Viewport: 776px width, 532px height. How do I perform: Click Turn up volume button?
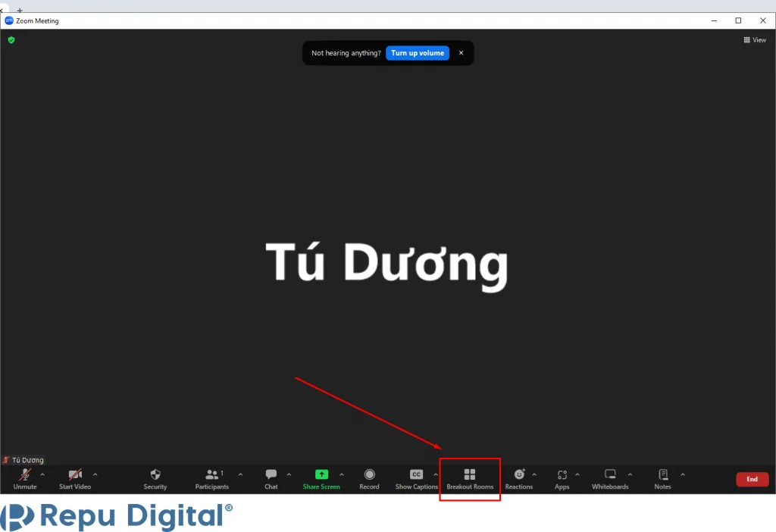coord(418,53)
